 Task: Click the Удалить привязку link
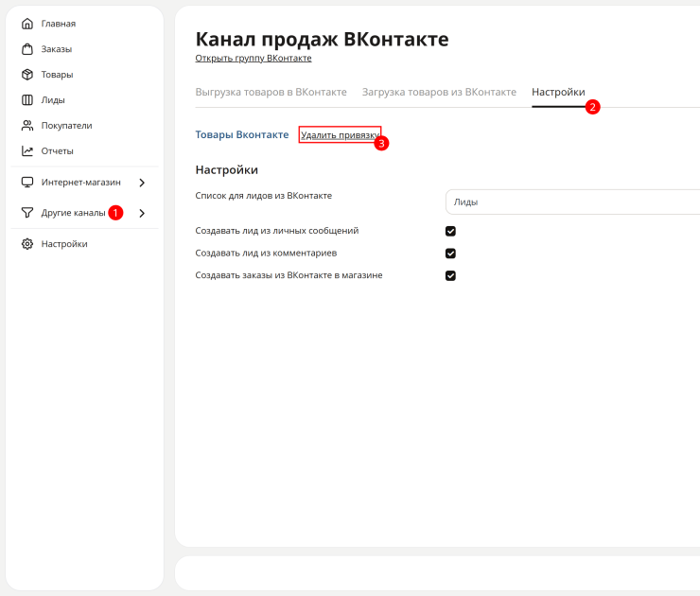340,135
